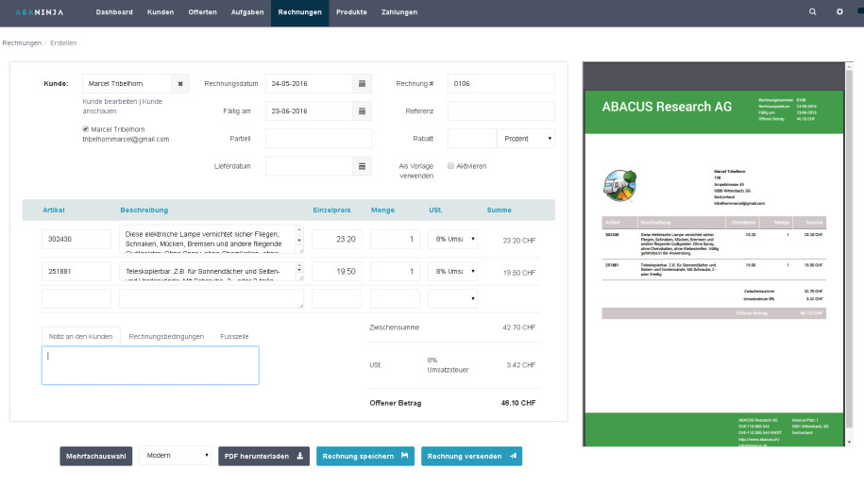
Task: Click the Rechnung # field
Action: click(x=500, y=84)
